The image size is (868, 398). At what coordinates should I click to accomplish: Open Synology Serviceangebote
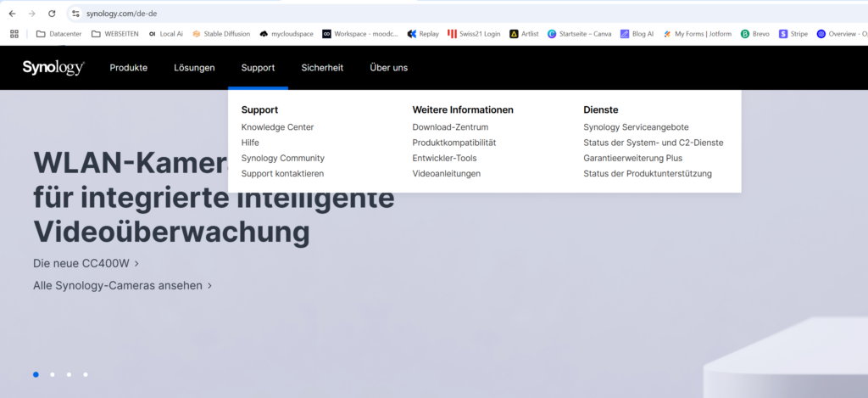(x=636, y=127)
